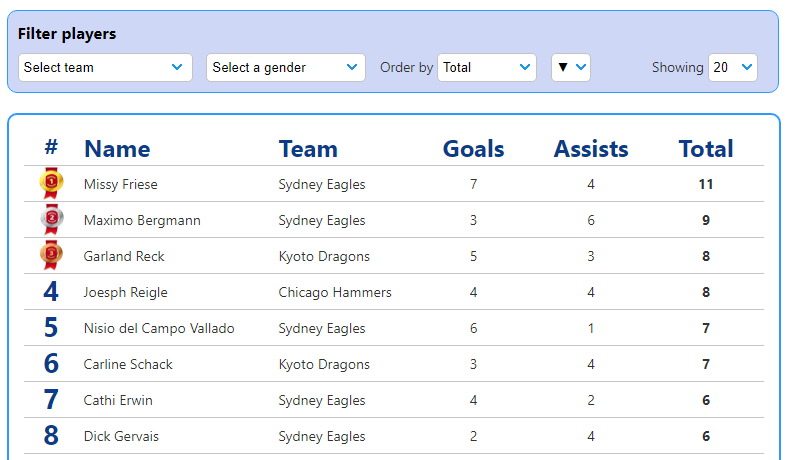Click rank number 6 for Carline Schack

[x=51, y=364]
